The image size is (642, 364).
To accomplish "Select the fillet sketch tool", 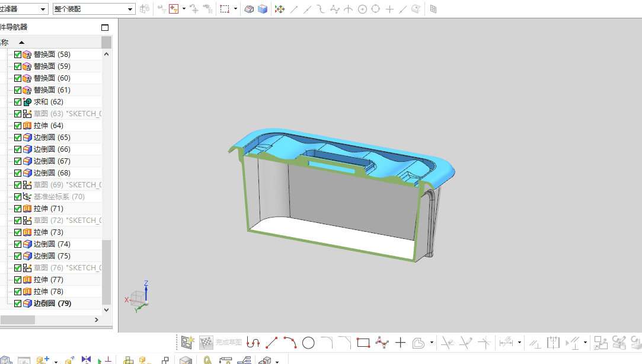I will [x=327, y=343].
